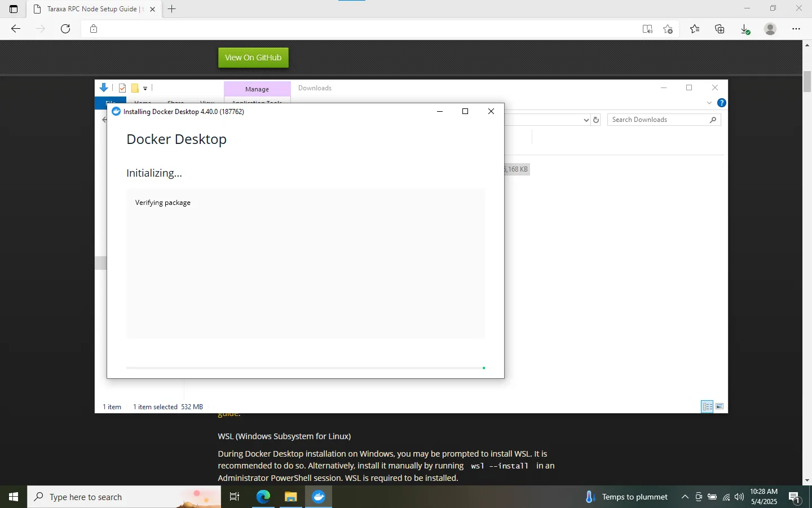Screen dimensions: 812x508
Task: Show hidden icons in the system tray
Action: click(685, 497)
